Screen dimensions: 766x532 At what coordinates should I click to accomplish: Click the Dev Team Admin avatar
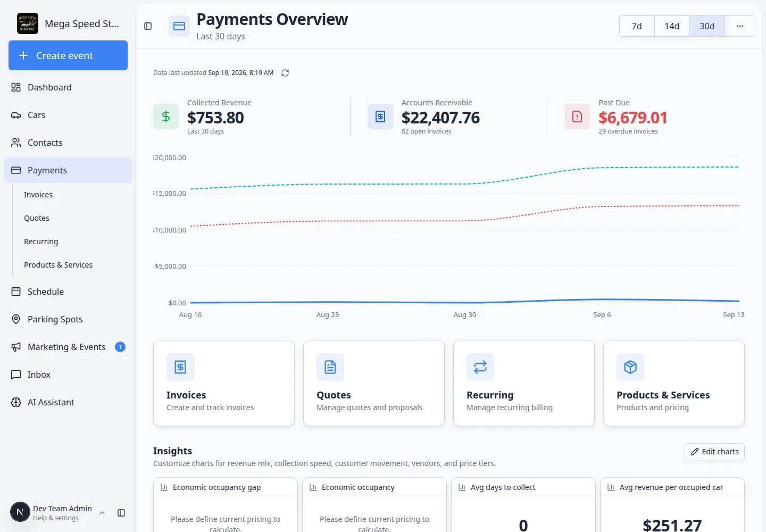(20, 512)
